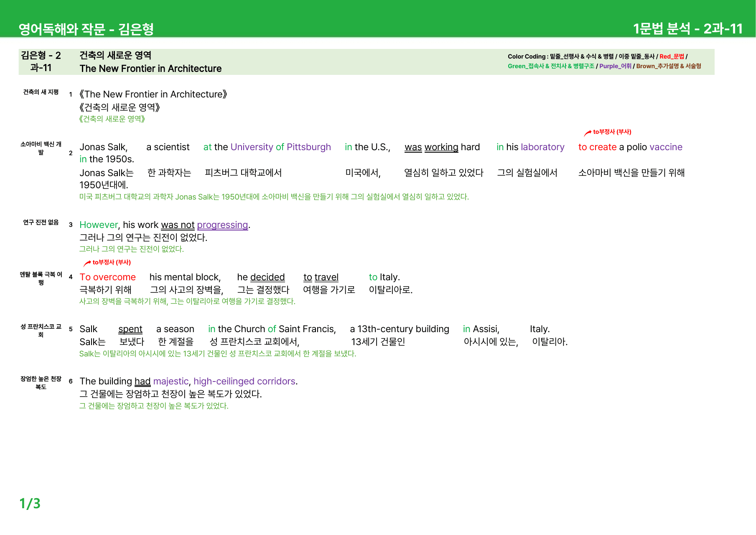Click the green legend entry Green_접속사 & 전치사 & 병렬구조
756x535 pixels.
click(x=551, y=66)
